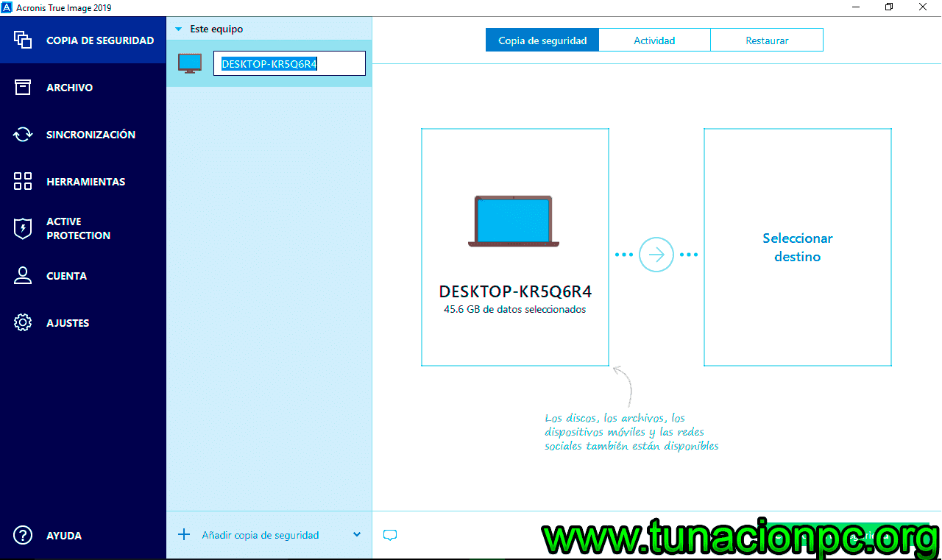
Task: Switch to the Copia de seguridad tab
Action: pos(542,40)
